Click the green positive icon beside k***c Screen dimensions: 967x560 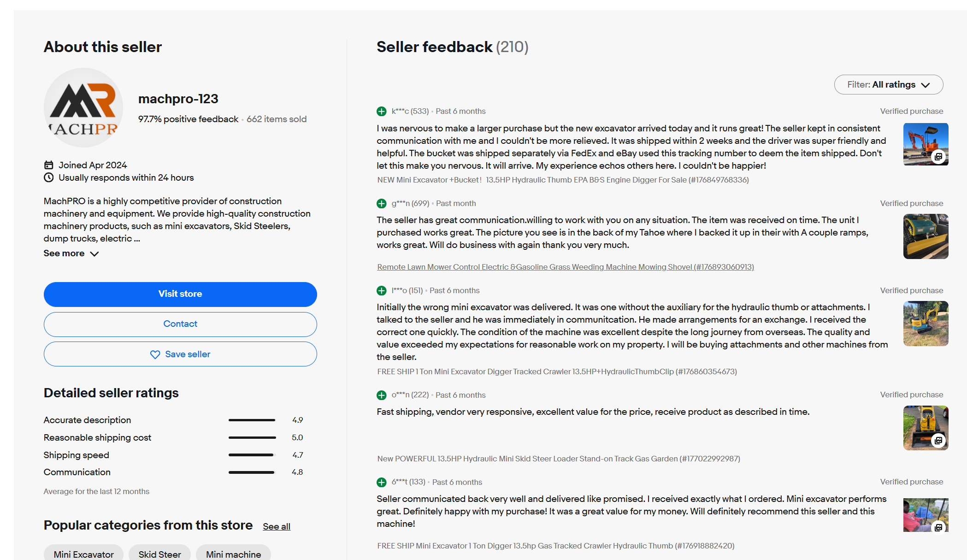pos(382,112)
